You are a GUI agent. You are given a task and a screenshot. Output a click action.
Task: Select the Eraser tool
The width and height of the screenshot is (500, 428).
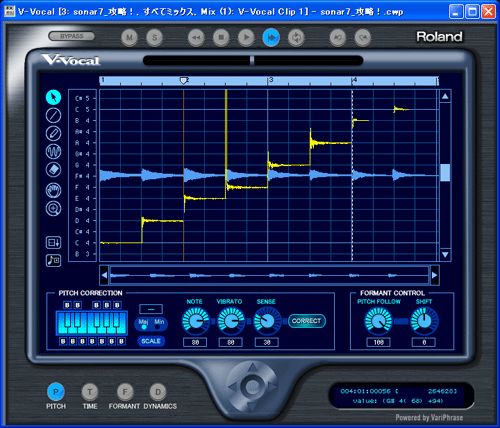pos(53,169)
